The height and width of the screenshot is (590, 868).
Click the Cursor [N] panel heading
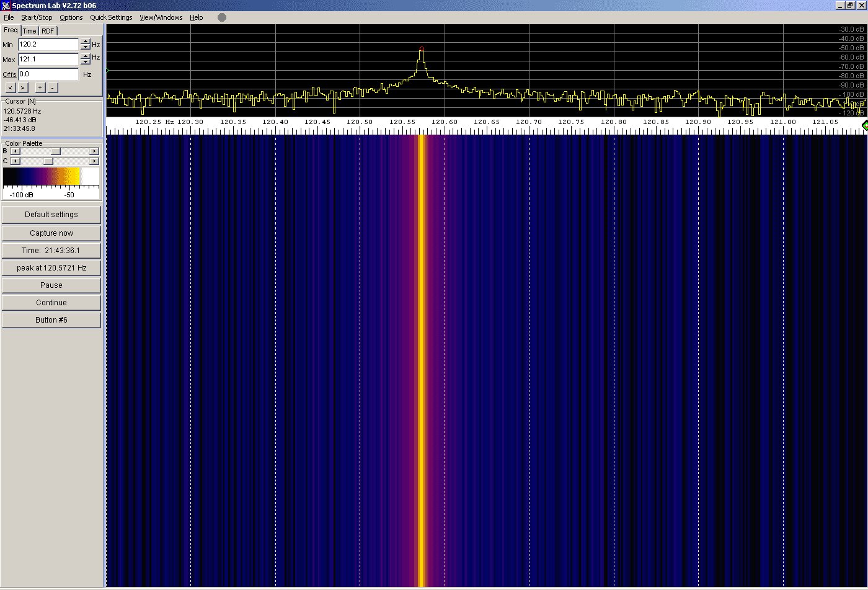[20, 101]
